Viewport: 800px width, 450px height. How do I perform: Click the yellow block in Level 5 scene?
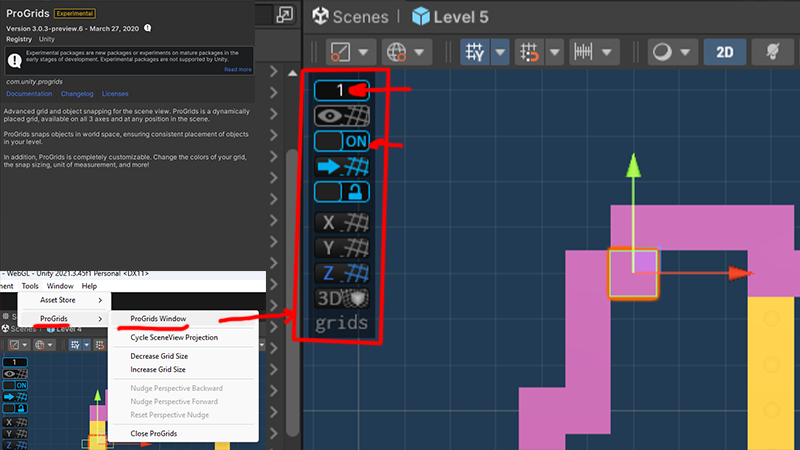point(770,372)
